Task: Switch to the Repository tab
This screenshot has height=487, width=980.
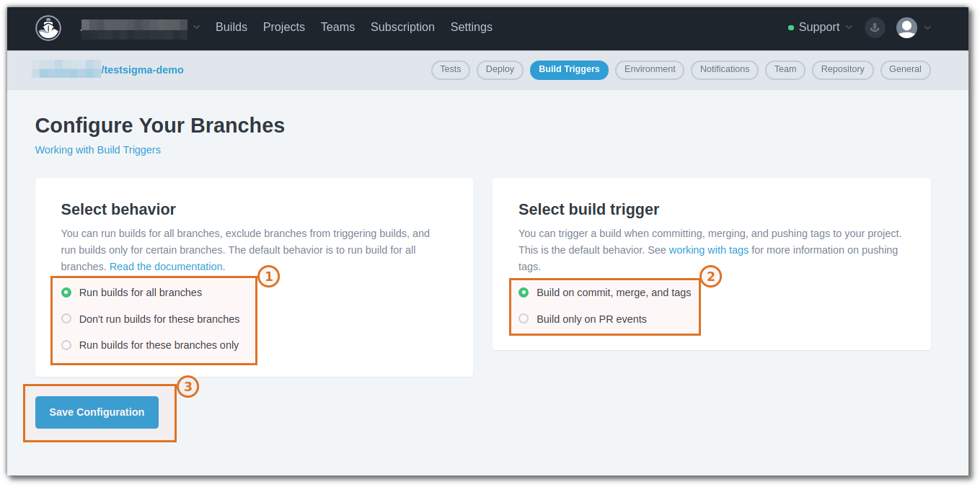Action: (842, 70)
